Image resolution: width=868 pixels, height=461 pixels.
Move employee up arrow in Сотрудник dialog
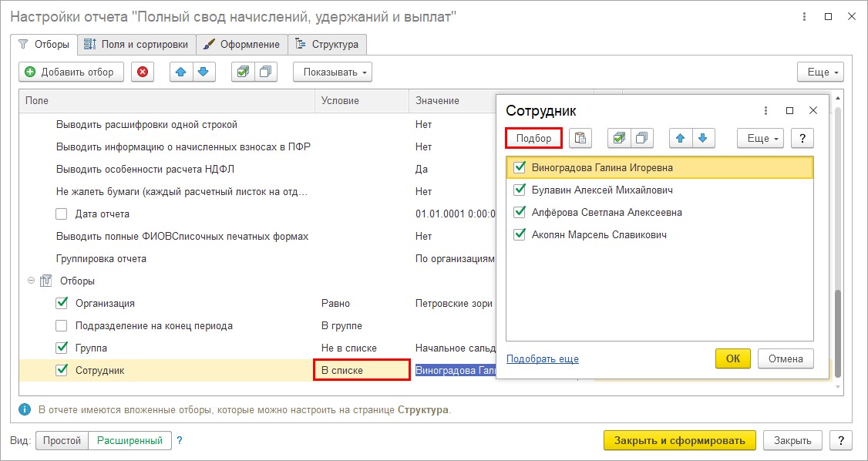[681, 138]
